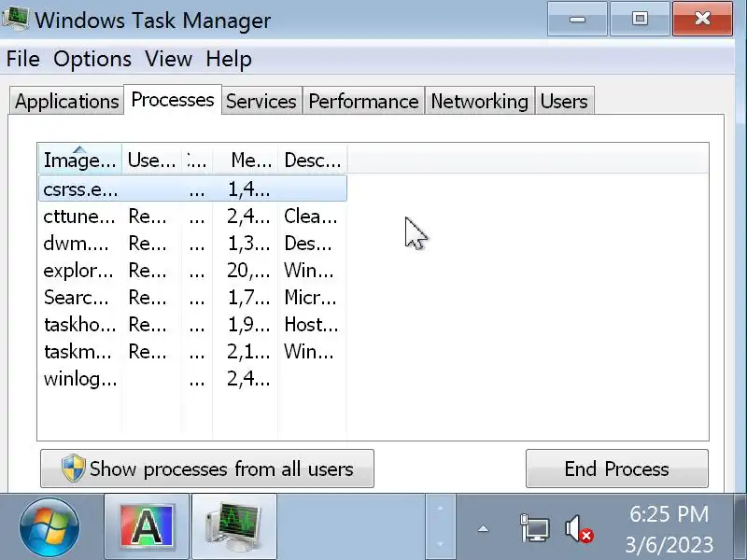Sort by Memory column header
This screenshot has height=560, width=747.
246,159
